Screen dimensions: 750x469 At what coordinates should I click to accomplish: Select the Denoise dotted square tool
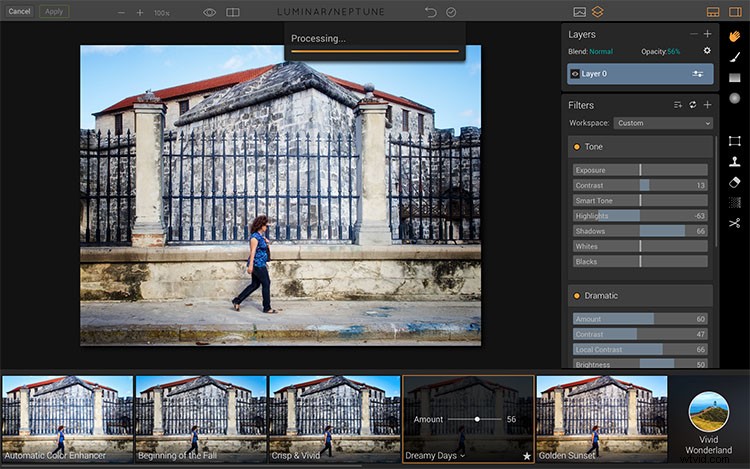[x=735, y=203]
